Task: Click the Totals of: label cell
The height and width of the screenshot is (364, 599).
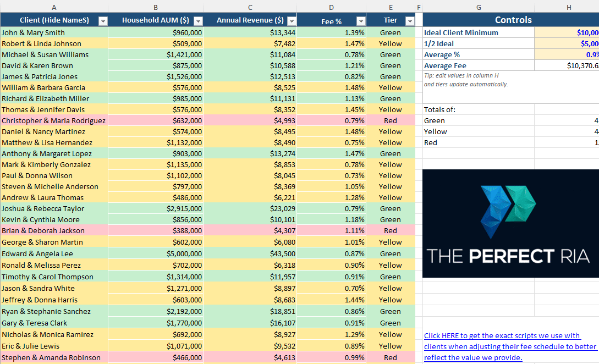Action: 479,109
